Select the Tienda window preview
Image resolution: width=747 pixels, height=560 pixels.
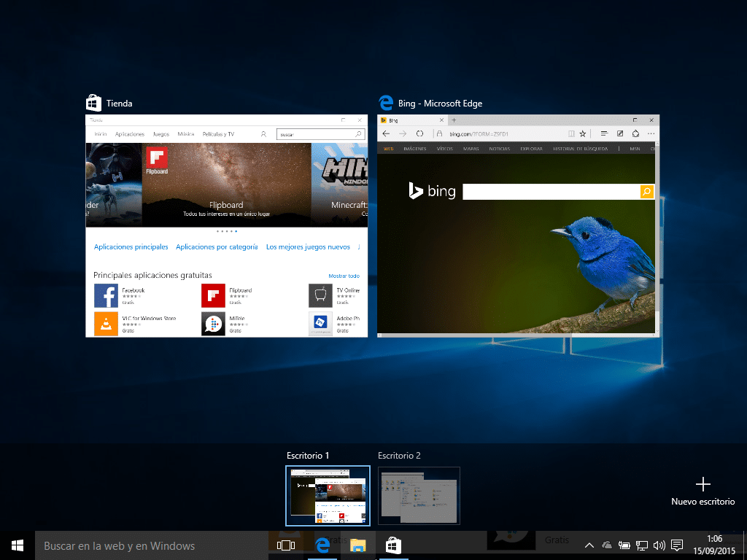tap(227, 226)
